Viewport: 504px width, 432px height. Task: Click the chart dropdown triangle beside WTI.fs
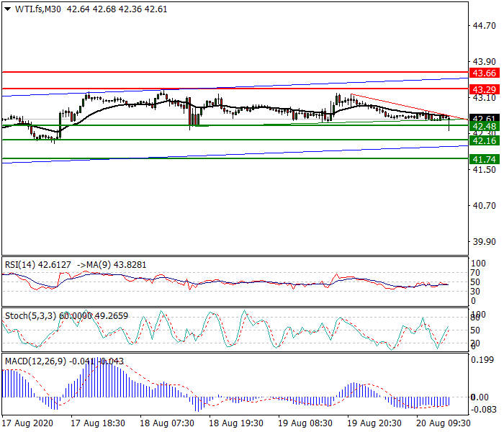7,9
